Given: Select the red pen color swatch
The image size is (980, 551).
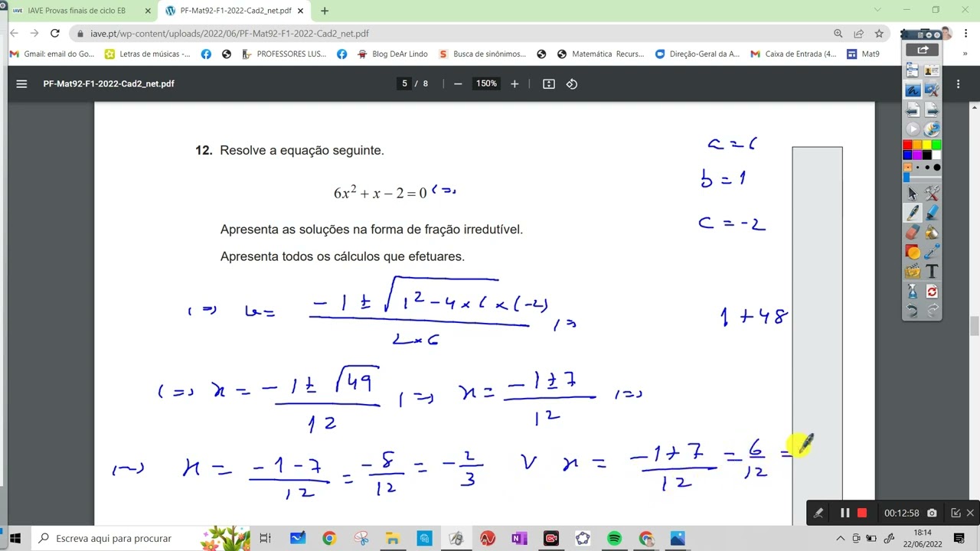Looking at the screenshot, I should tap(907, 145).
